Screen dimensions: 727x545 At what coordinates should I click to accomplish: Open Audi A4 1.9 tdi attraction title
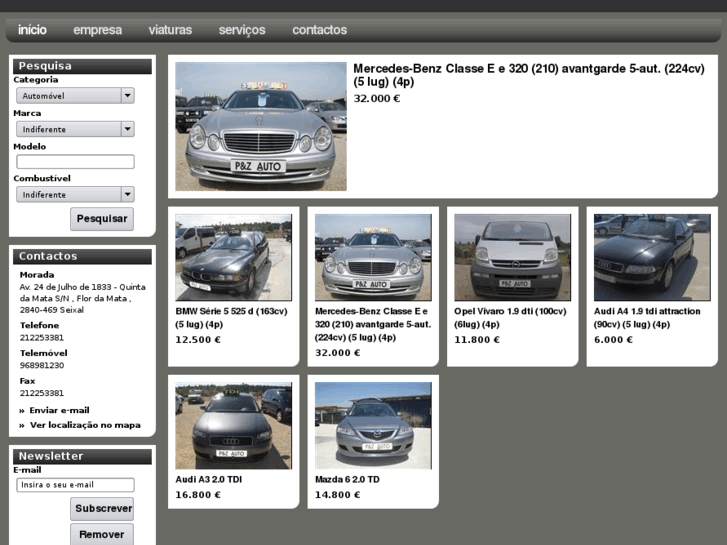point(647,318)
